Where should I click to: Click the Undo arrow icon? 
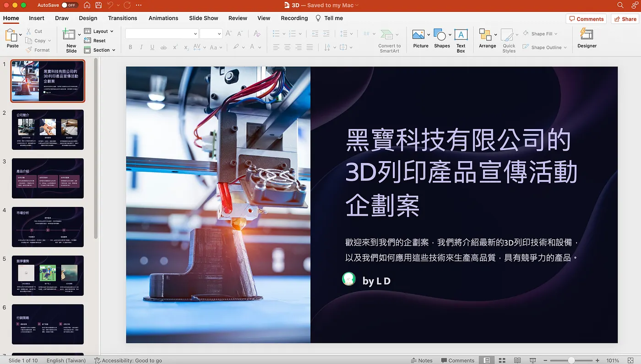110,5
